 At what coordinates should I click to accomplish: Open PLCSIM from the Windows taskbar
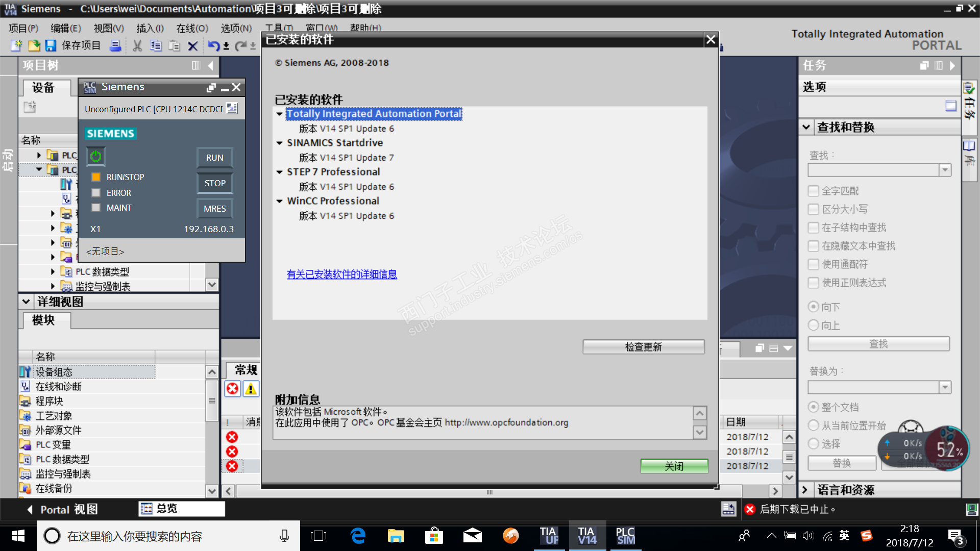(x=625, y=536)
